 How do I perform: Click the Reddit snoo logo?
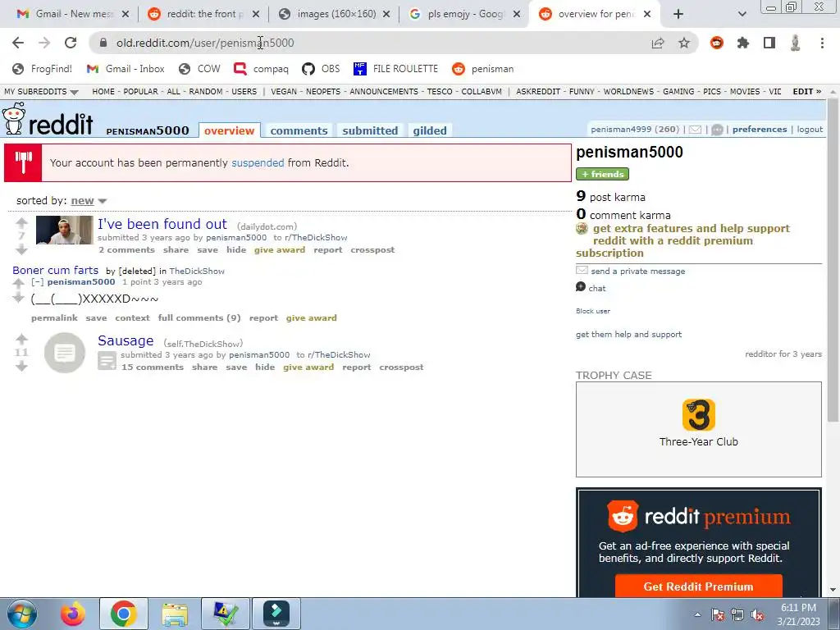(13, 118)
